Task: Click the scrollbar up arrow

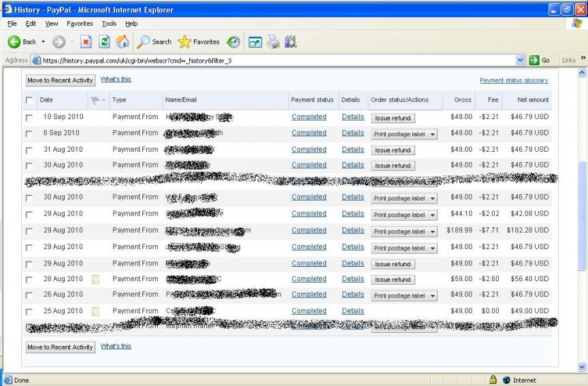Action: pos(582,73)
